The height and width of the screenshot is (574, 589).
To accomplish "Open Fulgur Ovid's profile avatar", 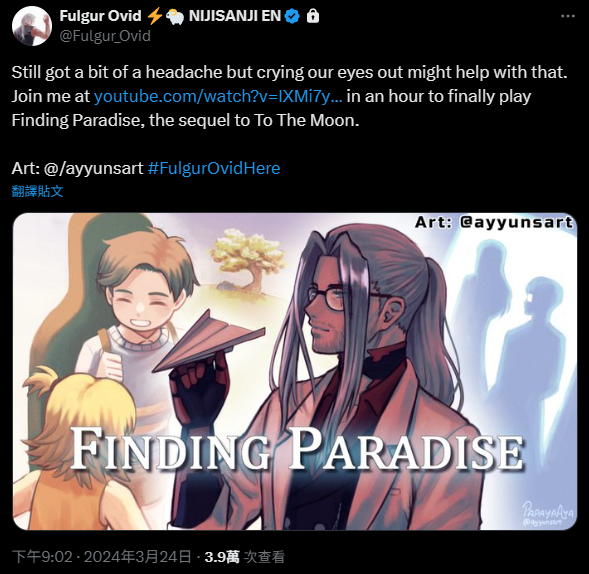I will click(x=32, y=26).
